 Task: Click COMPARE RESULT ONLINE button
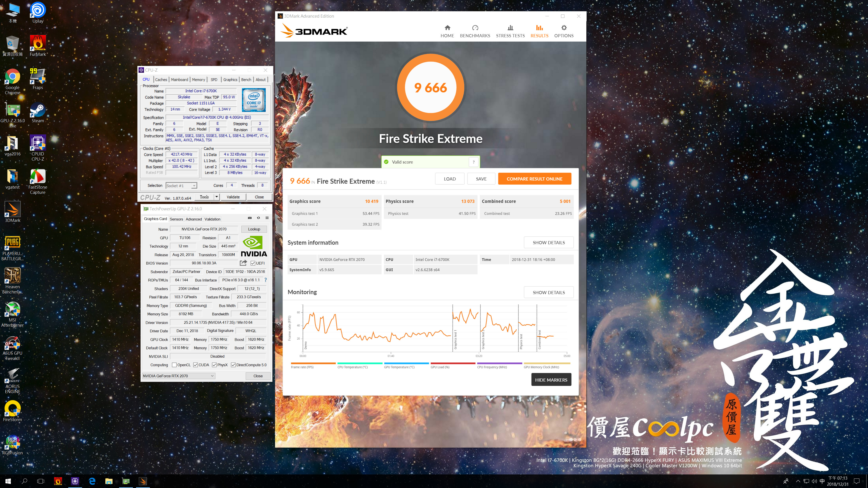534,179
